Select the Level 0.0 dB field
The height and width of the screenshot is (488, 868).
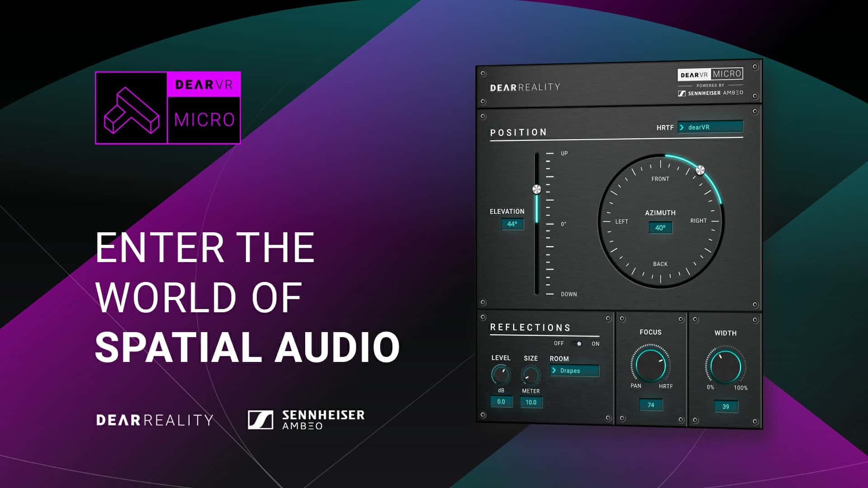point(501,401)
